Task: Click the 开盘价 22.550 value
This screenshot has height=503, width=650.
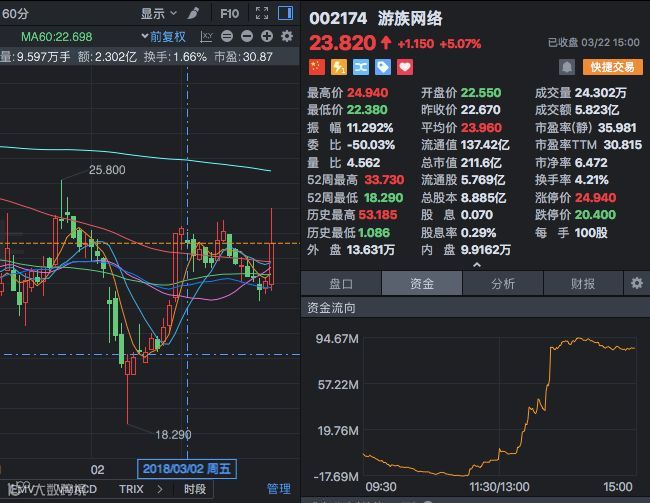Action: [x=481, y=92]
